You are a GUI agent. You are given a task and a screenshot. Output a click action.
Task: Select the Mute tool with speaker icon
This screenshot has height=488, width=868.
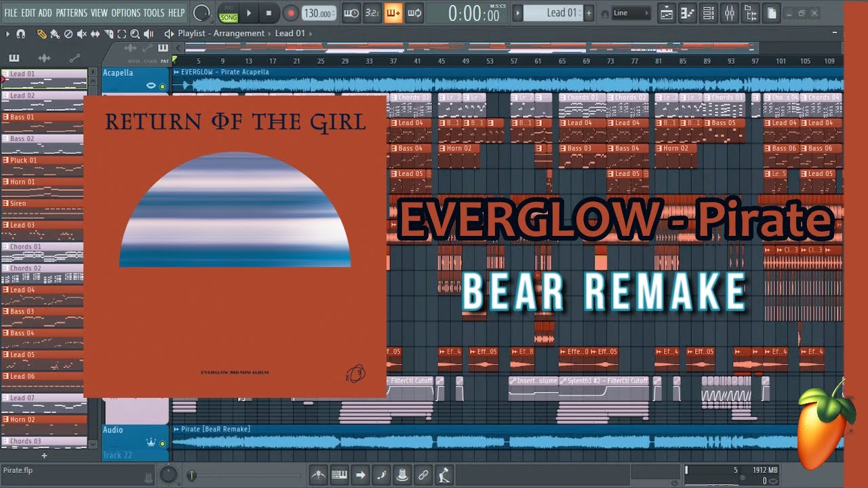(81, 33)
